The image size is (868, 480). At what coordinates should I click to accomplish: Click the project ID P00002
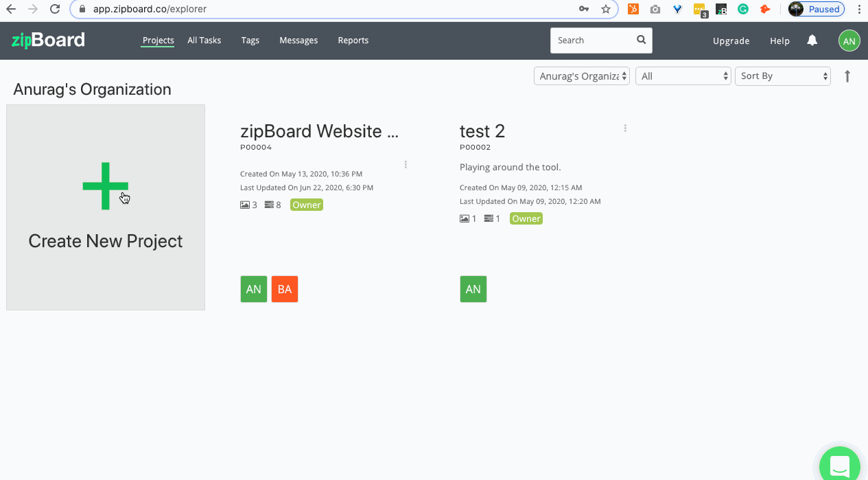[476, 148]
